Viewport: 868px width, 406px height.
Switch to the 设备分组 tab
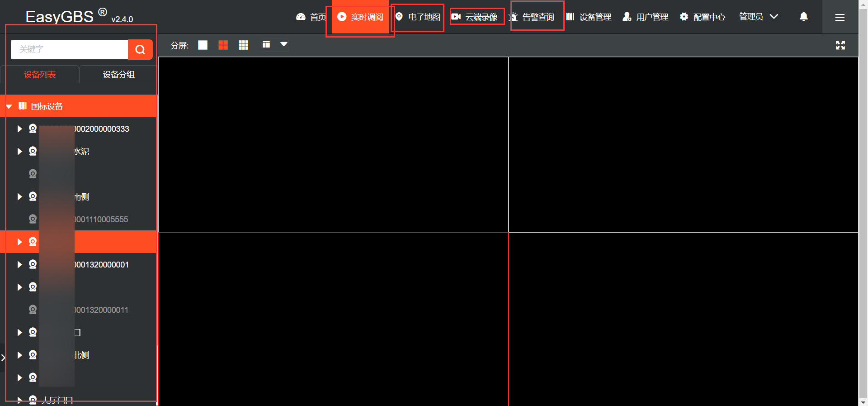click(x=118, y=74)
